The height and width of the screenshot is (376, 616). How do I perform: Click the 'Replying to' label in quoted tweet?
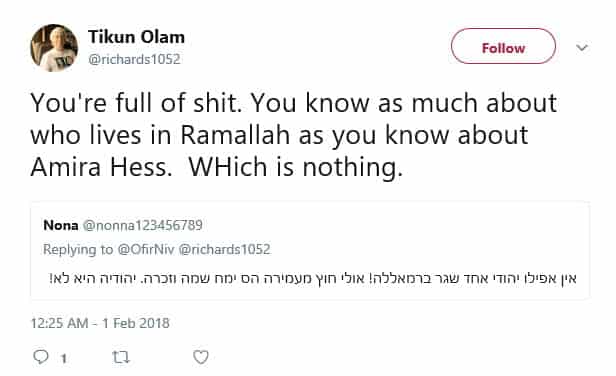pos(78,249)
